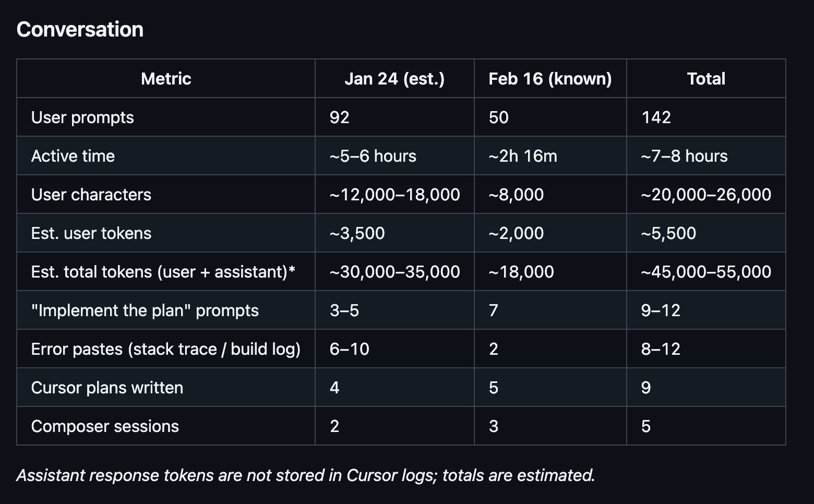Click the 142 total prompts cell
The image size is (814, 504).
[656, 117]
